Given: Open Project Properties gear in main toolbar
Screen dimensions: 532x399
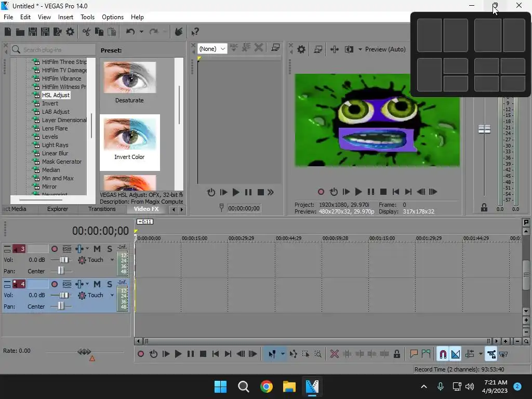Looking at the screenshot, I should pyautogui.click(x=70, y=32).
